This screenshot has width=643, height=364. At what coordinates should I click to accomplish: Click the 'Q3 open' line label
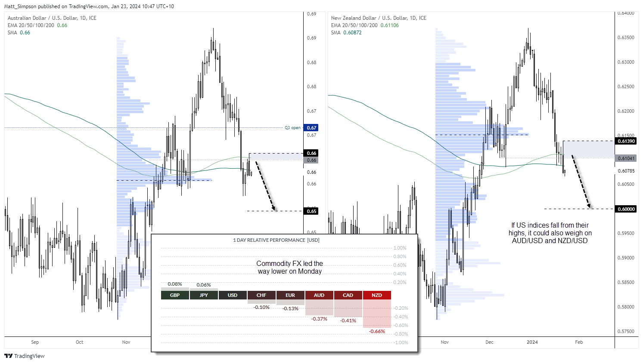click(x=293, y=128)
